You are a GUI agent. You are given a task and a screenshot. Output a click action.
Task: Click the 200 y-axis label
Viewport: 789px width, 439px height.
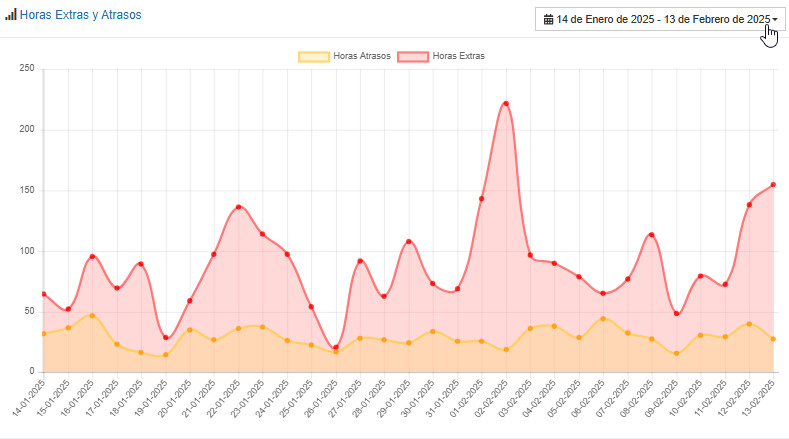pos(27,129)
